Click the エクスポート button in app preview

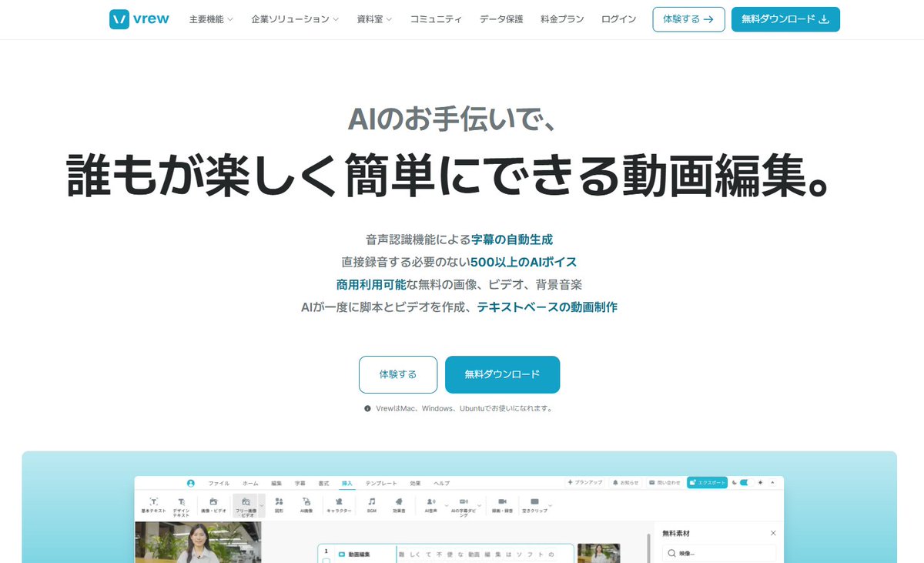pyautogui.click(x=707, y=482)
